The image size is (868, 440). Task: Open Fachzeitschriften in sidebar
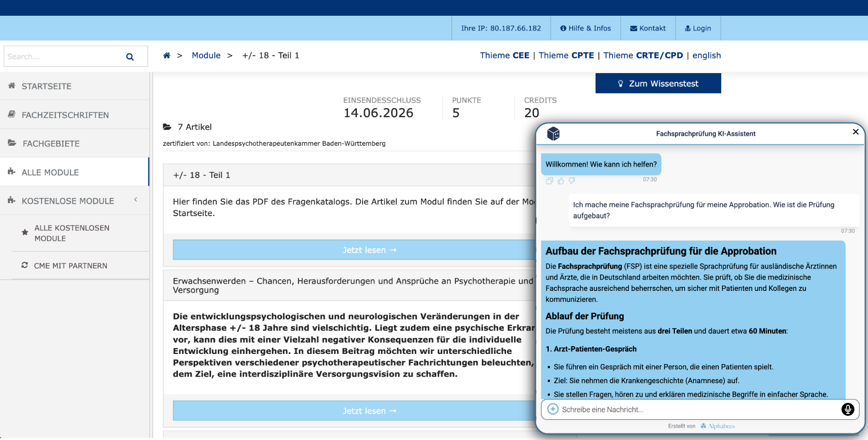pyautogui.click(x=74, y=115)
